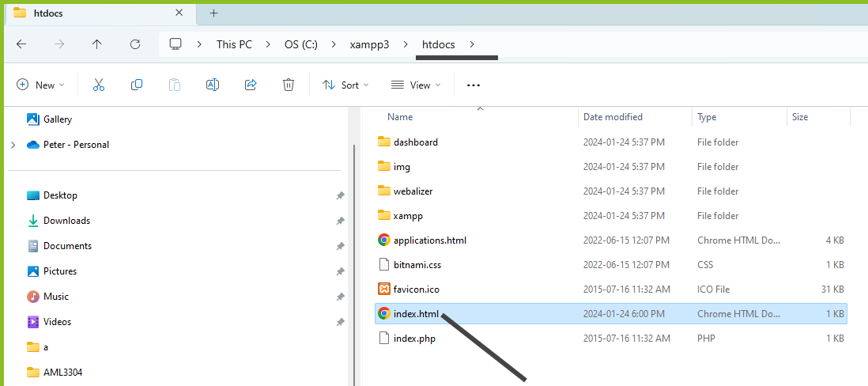The height and width of the screenshot is (386, 868).
Task: Go up one folder level arrow
Action: (97, 44)
